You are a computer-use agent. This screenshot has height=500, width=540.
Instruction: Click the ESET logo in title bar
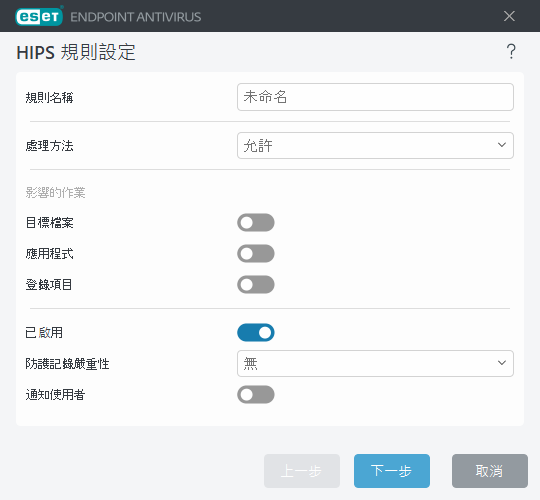pyautogui.click(x=39, y=16)
